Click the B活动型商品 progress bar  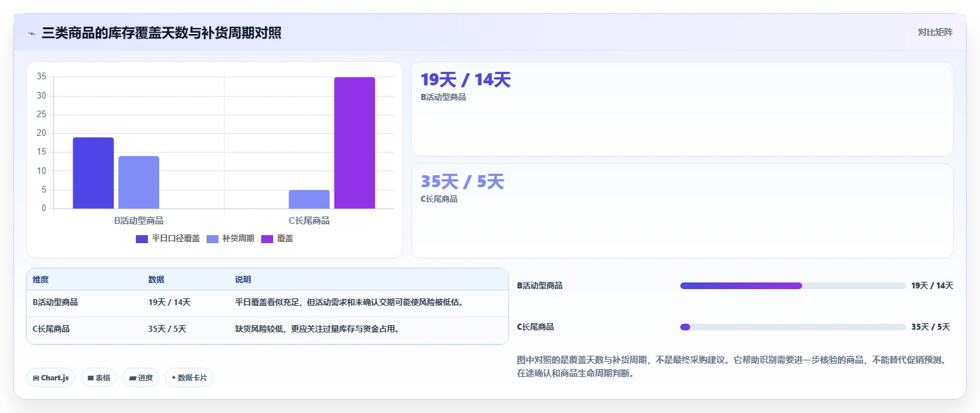793,286
